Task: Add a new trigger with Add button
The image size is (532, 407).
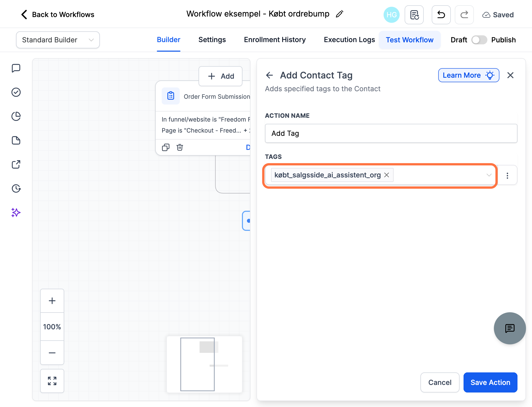Action: (x=221, y=76)
